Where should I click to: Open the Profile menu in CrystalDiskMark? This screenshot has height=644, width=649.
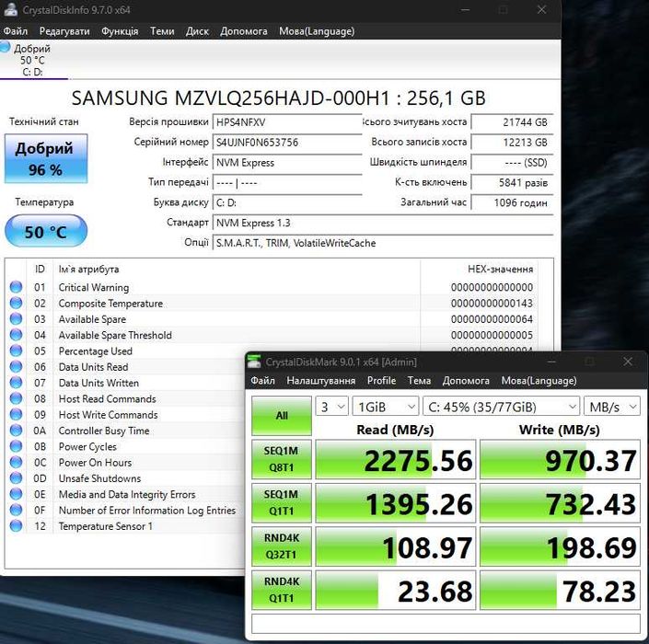(381, 381)
